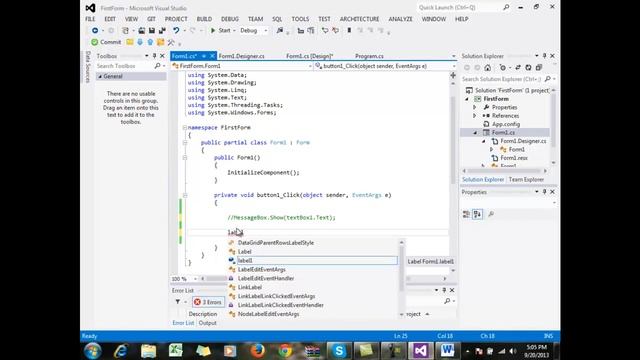Pin the Solution Explorer panel pushpin
Image resolution: width=640 pixels, height=360 pixels.
544,56
